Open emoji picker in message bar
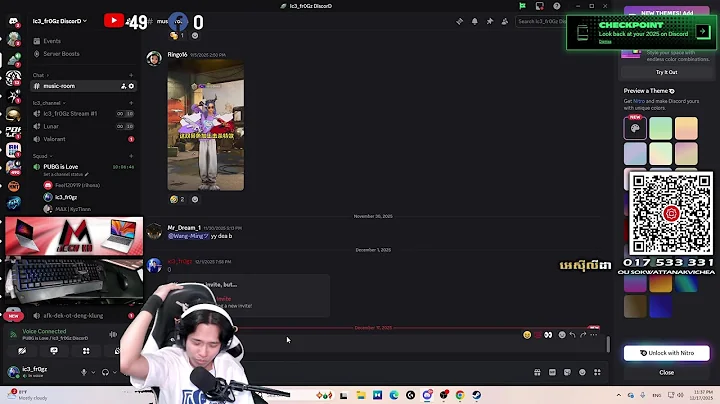Image resolution: width=720 pixels, height=404 pixels. (582, 372)
